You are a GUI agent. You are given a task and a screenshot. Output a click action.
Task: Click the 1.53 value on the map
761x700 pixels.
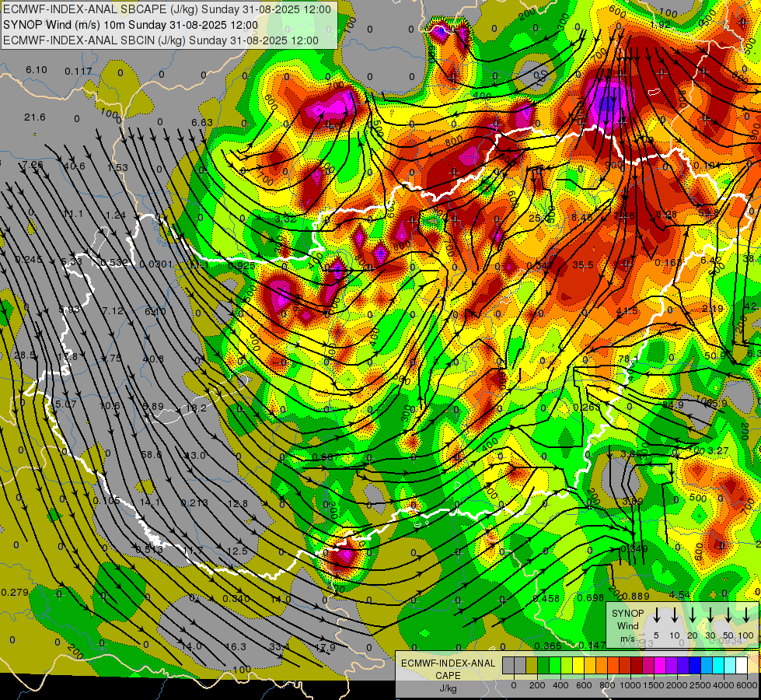[117, 167]
